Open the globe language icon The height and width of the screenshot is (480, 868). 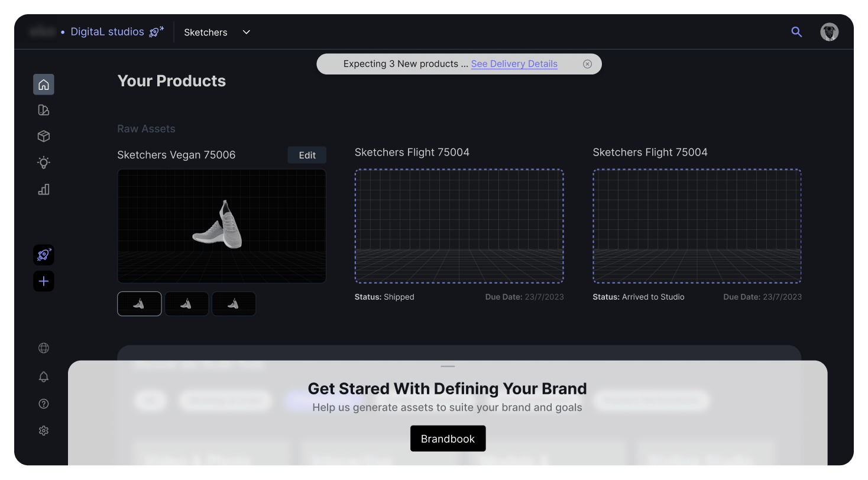pyautogui.click(x=44, y=348)
